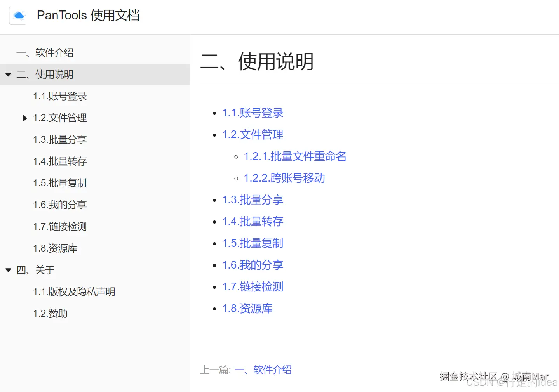Follow the 1.5.批量复制 content link
This screenshot has width=559, height=392.
click(x=253, y=243)
